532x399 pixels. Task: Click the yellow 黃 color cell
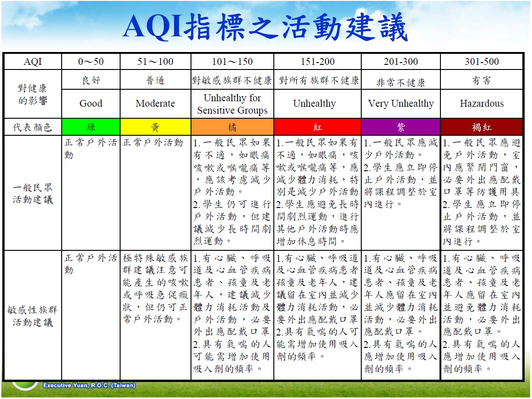155,127
